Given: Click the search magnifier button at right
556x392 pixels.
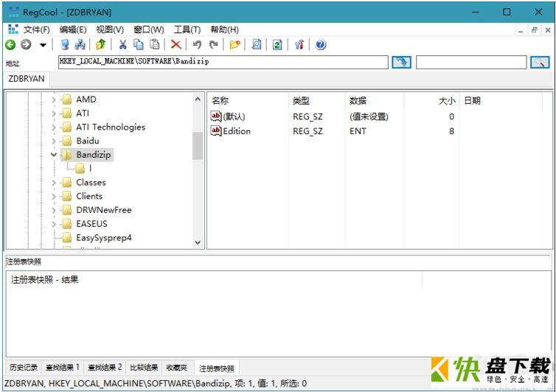Looking at the screenshot, I should point(540,63).
